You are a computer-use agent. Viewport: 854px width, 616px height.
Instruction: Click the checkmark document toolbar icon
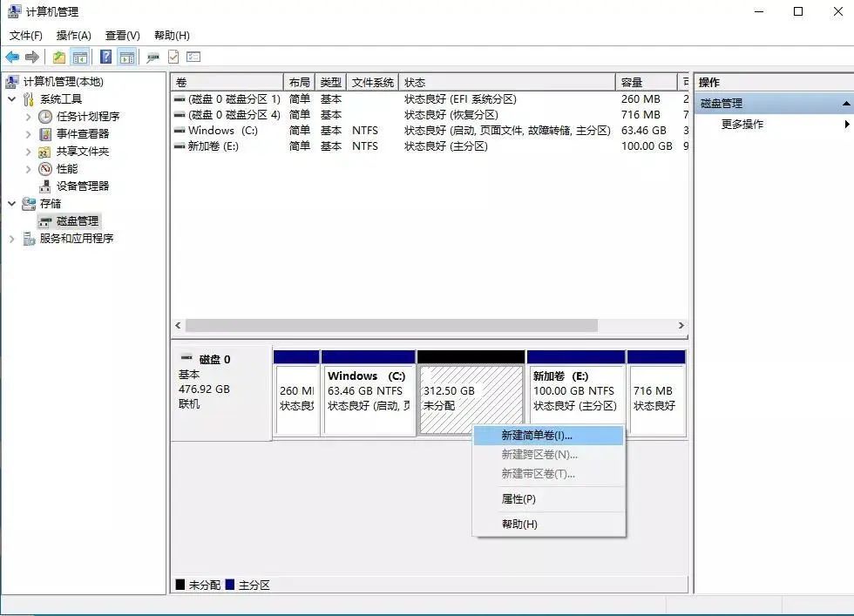click(x=173, y=57)
